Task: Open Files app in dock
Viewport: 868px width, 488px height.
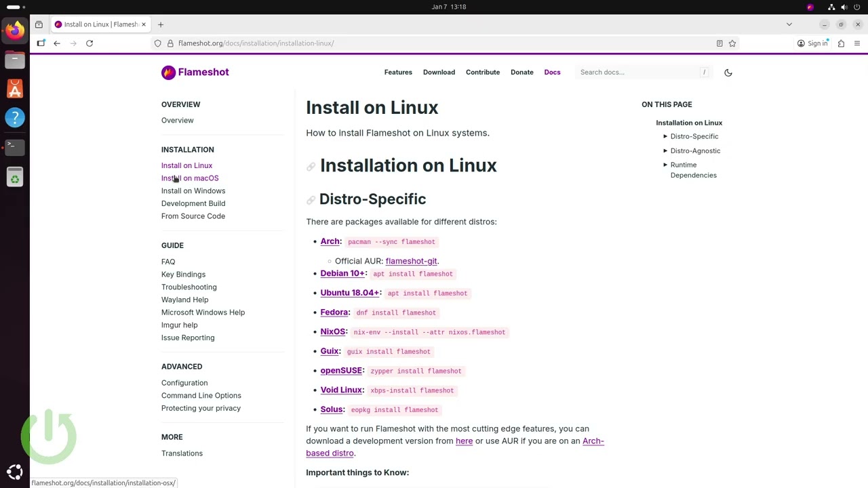Action: [15, 60]
